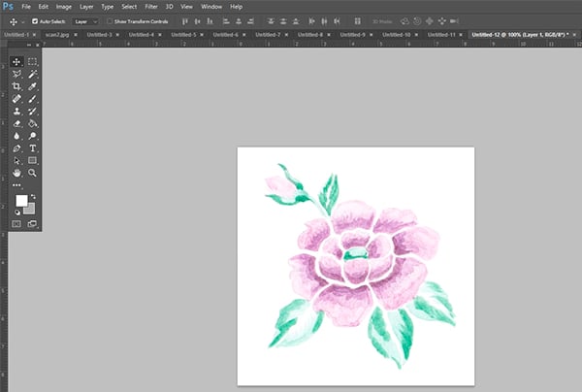Viewport: 582px width, 392px height.
Task: Select the Magic Wand tool
Action: tap(32, 74)
